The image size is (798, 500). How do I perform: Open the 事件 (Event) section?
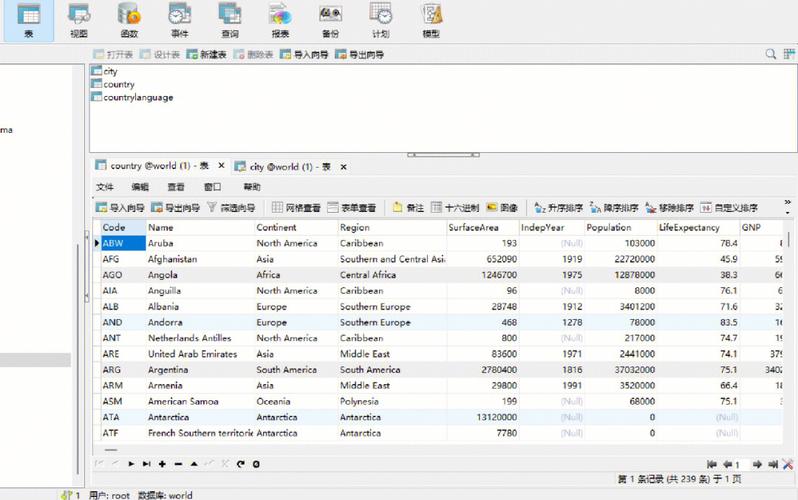179,20
